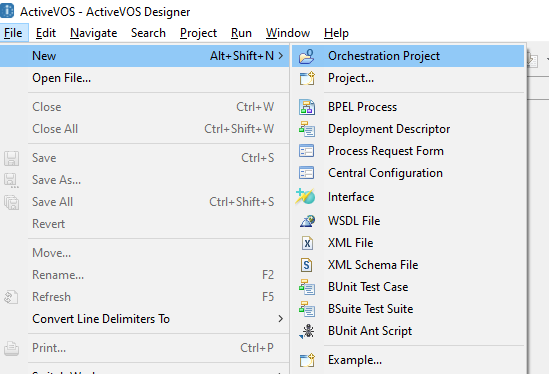Choose Orchestration Project from New submenu

[x=408, y=56]
